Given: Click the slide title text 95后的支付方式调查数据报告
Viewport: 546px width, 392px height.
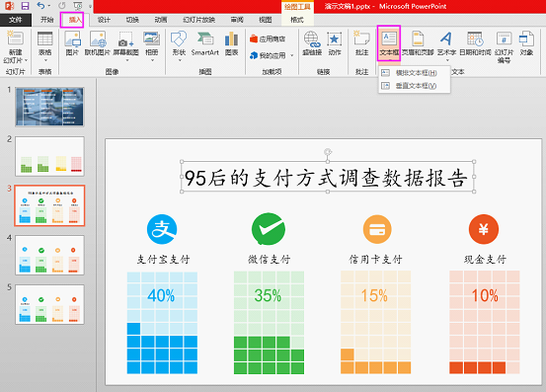Looking at the screenshot, I should tap(326, 178).
